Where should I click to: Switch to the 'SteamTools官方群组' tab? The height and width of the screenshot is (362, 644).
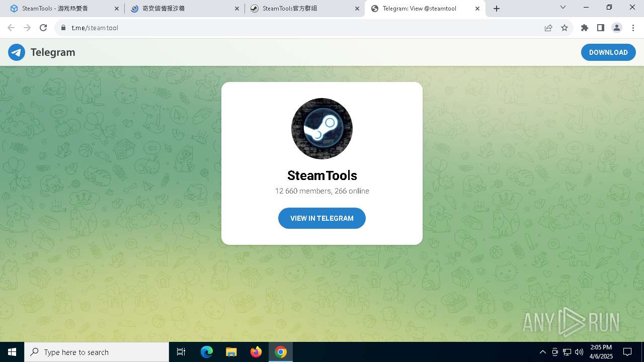pyautogui.click(x=305, y=9)
